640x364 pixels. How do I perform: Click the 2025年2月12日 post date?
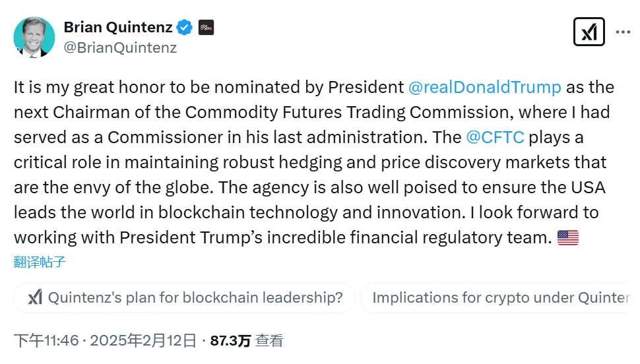coord(143,340)
